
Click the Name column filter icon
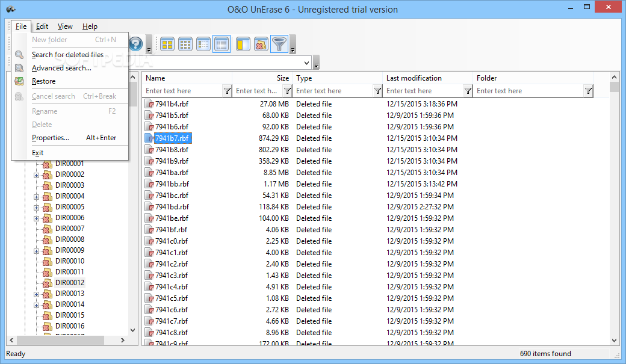(x=227, y=91)
